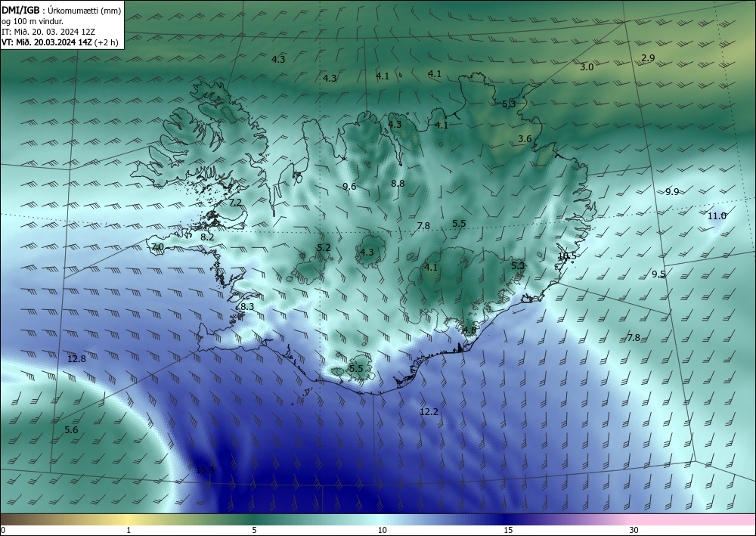Click the 11.0 value on the map
This screenshot has height=536, width=756.
[717, 216]
